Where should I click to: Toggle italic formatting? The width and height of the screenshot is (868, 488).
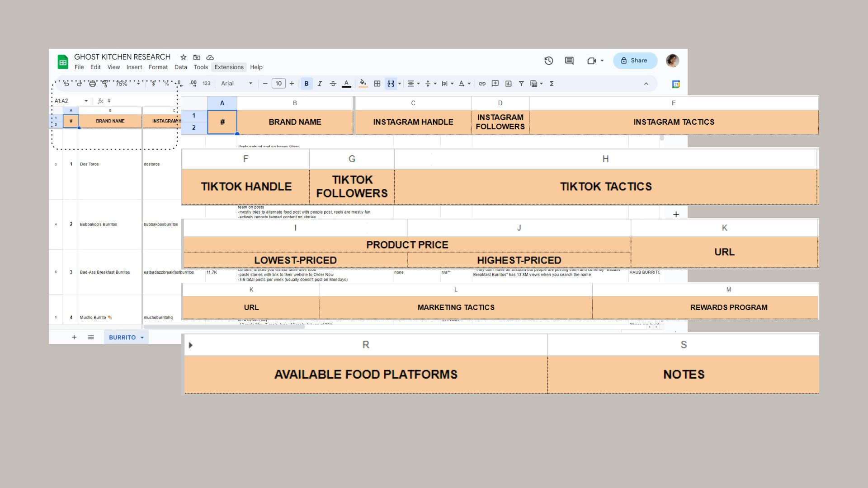(x=320, y=84)
